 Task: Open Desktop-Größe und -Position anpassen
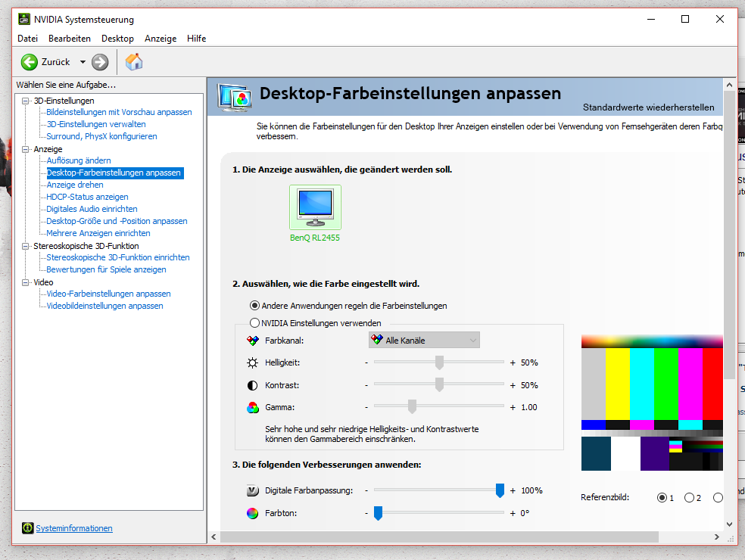117,221
